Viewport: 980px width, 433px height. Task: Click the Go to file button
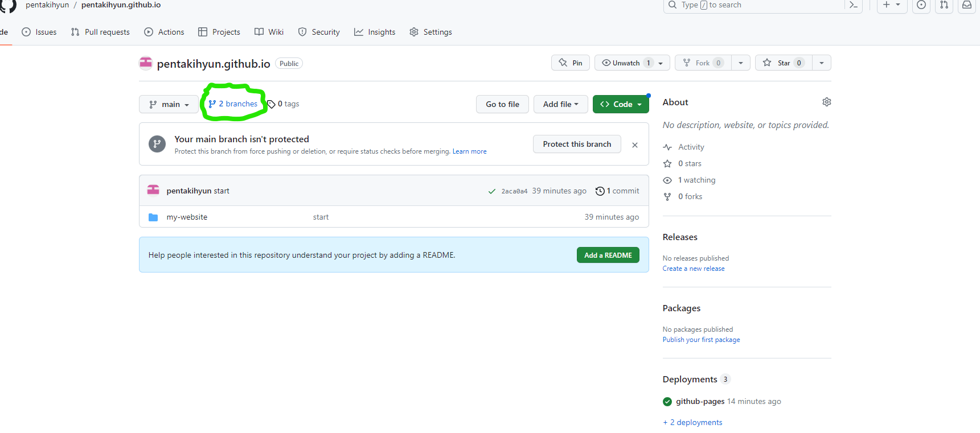tap(502, 104)
